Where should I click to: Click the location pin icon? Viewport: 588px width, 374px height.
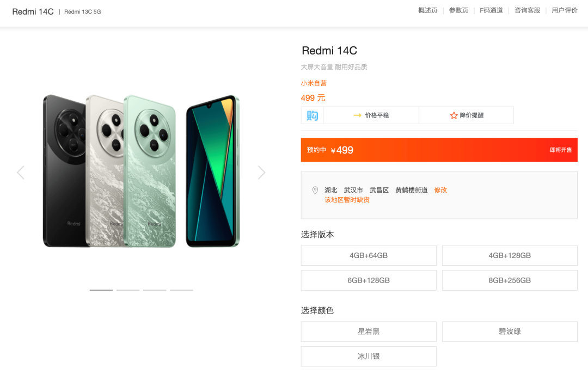(x=315, y=190)
